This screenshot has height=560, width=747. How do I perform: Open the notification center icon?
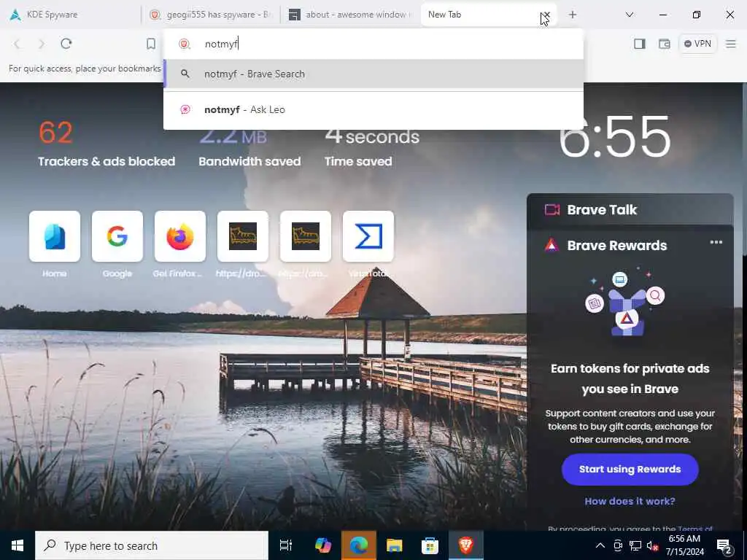click(x=724, y=547)
